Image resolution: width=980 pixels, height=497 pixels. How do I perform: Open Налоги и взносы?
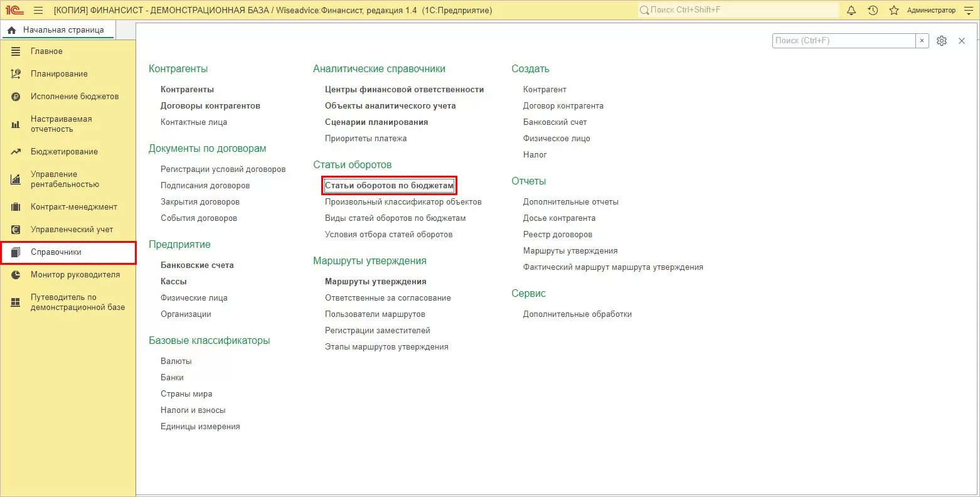[193, 410]
